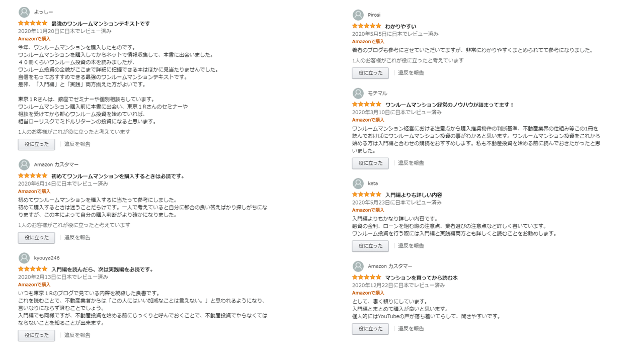Click five-star rating on 最強のワンルームマンションテキストです review
The width and height of the screenshot is (644, 362).
[33, 23]
